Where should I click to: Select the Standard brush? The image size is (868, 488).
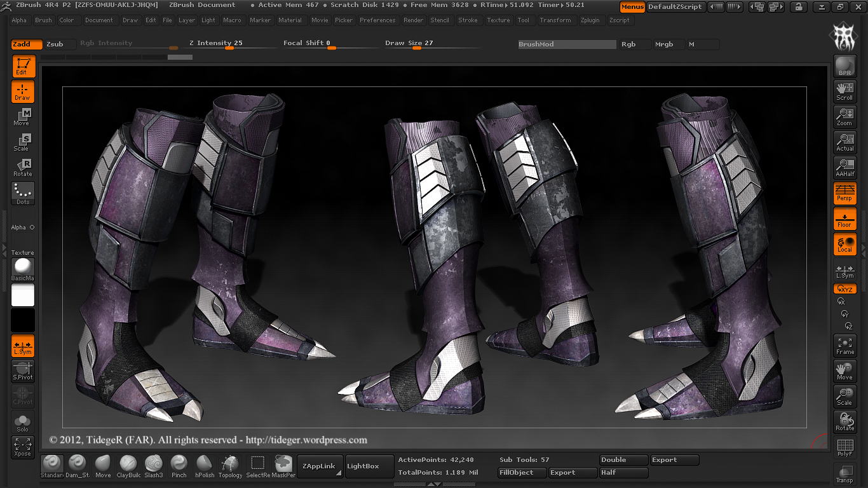pos(52,466)
